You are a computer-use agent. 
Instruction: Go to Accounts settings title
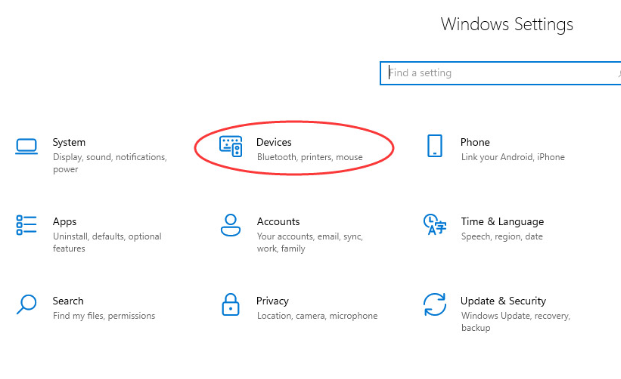(278, 221)
